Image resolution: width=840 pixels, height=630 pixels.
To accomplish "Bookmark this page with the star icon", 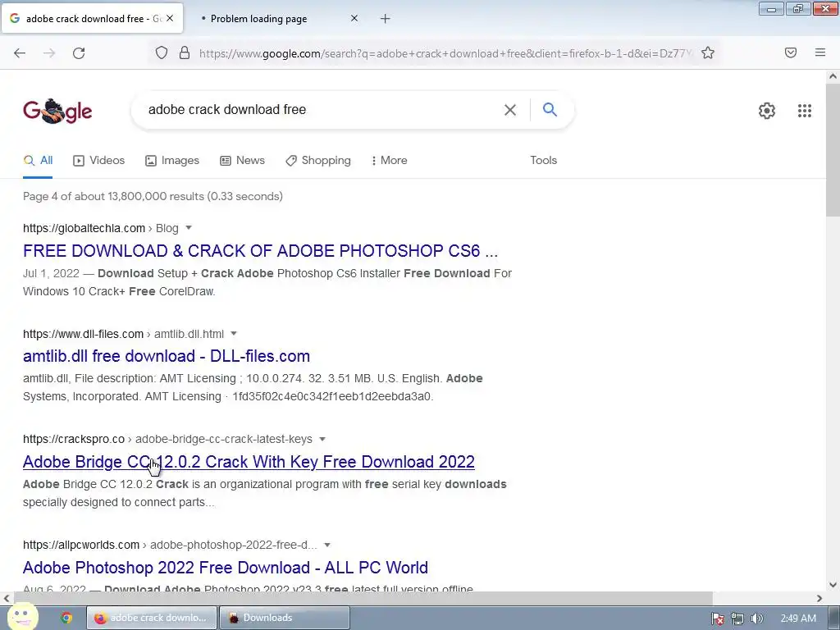I will pyautogui.click(x=708, y=52).
